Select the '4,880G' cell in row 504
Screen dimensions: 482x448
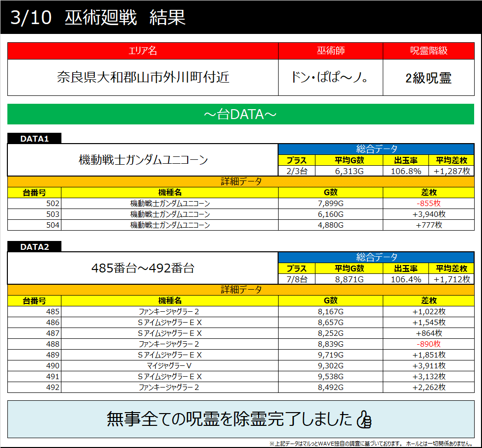pyautogui.click(x=331, y=225)
